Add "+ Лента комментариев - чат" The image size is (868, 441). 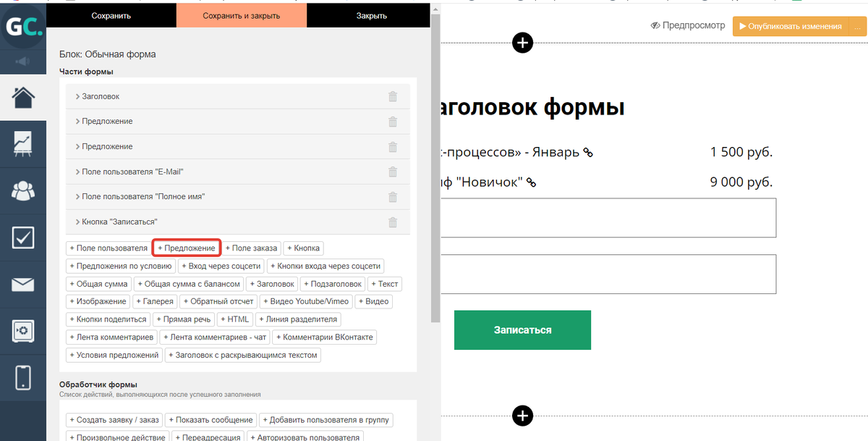coord(216,337)
